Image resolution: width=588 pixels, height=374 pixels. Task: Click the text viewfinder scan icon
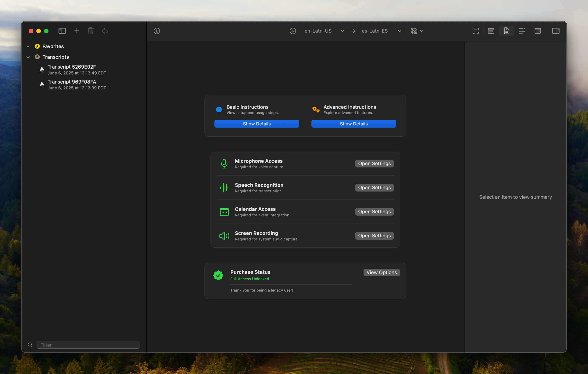pos(475,31)
